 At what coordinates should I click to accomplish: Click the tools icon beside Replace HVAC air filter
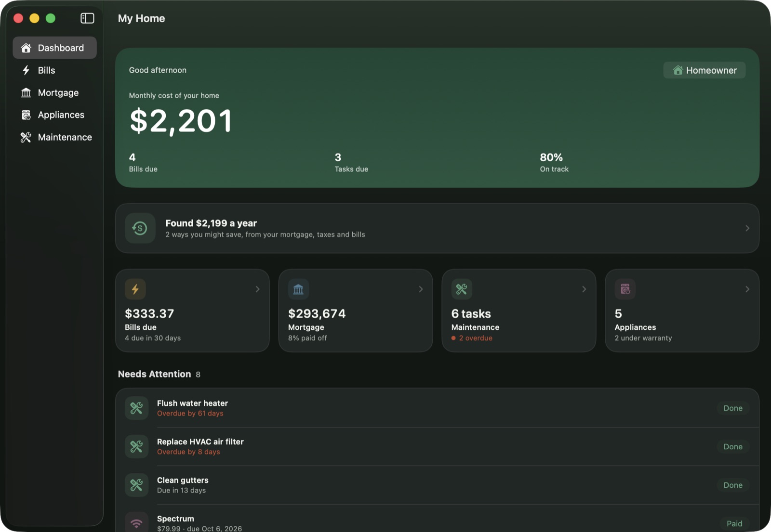click(x=136, y=447)
